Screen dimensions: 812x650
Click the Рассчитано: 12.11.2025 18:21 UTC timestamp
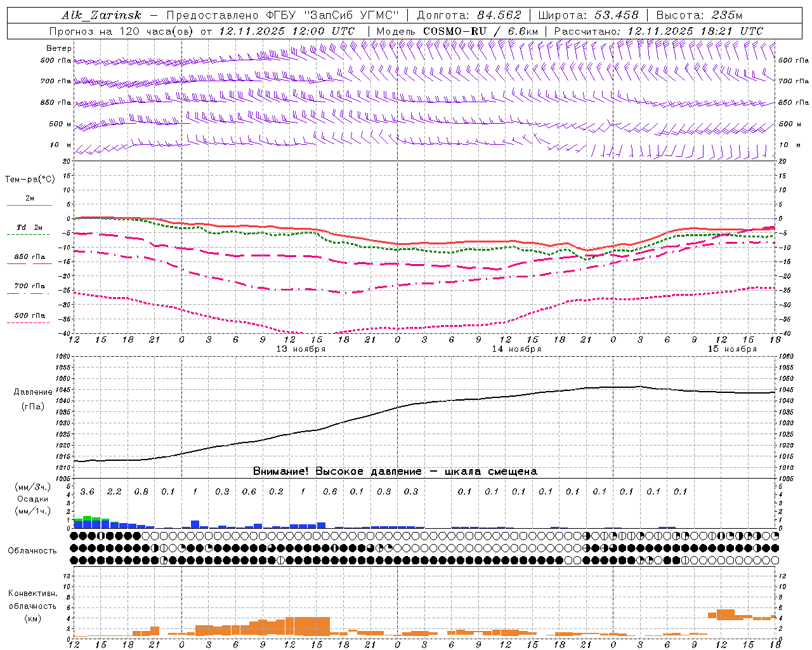658,31
